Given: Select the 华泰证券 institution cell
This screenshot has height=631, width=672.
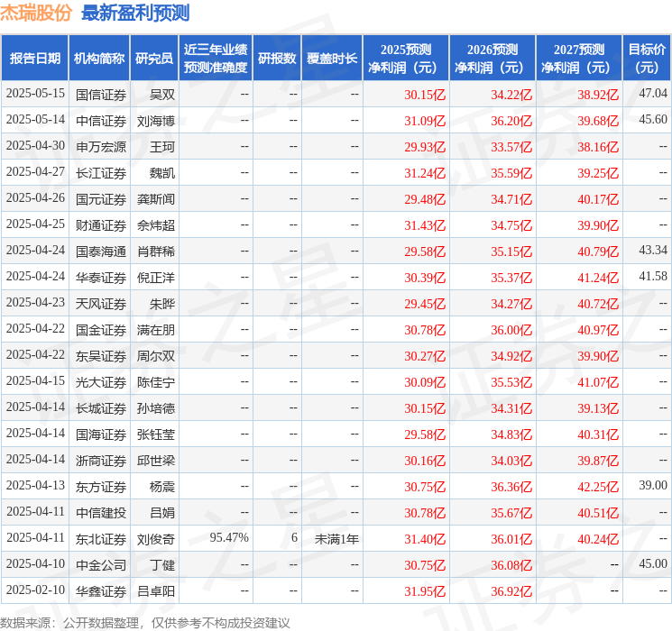Looking at the screenshot, I should 101,278.
